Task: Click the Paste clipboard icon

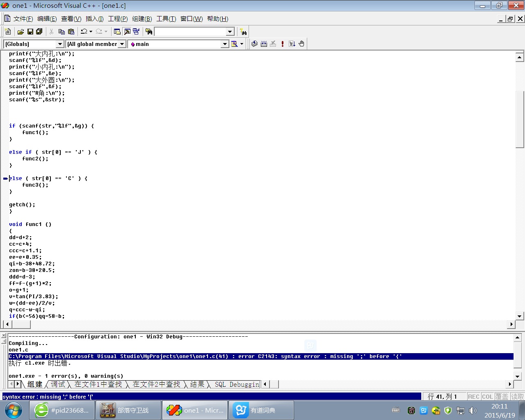Action: coord(71,32)
